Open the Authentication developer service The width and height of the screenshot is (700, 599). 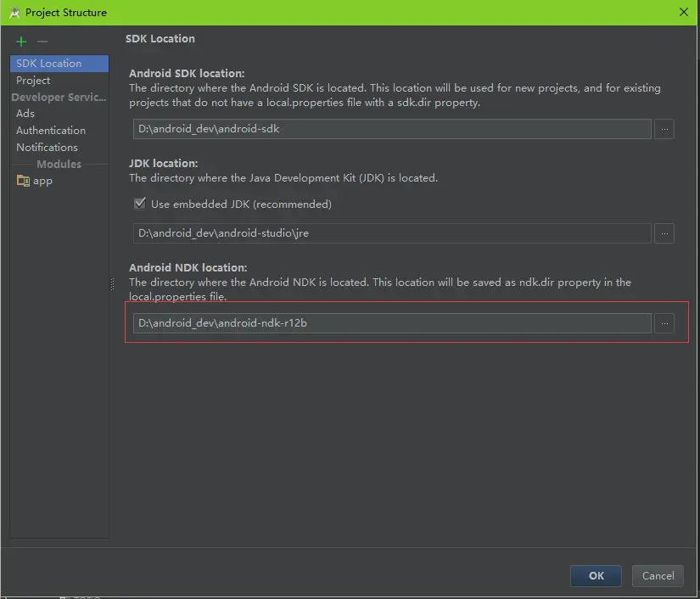(x=59, y=131)
